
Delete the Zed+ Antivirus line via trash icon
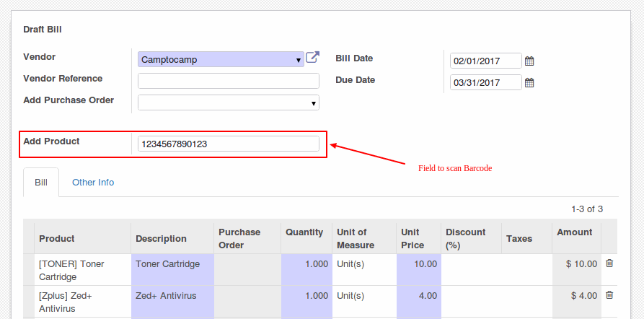(x=609, y=294)
